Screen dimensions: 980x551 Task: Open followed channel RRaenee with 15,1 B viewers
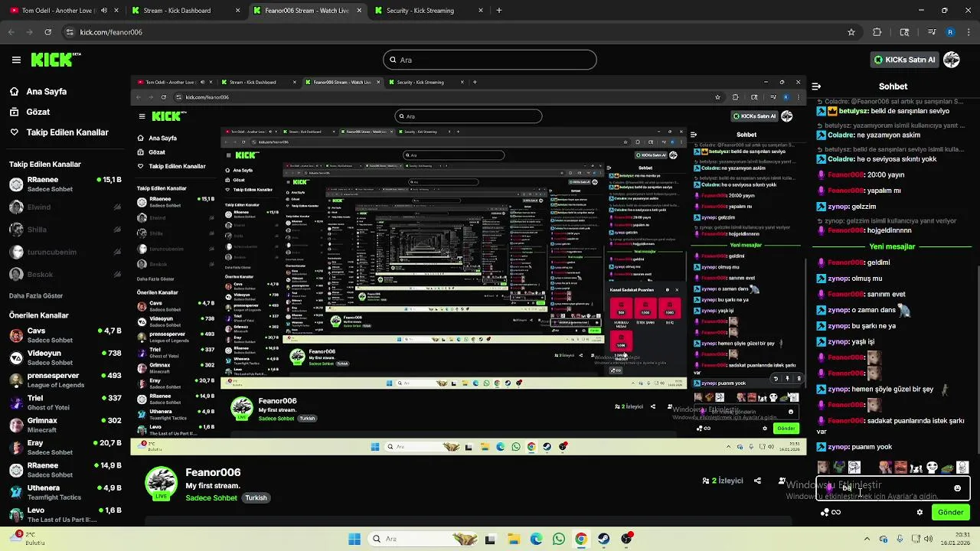pyautogui.click(x=65, y=184)
